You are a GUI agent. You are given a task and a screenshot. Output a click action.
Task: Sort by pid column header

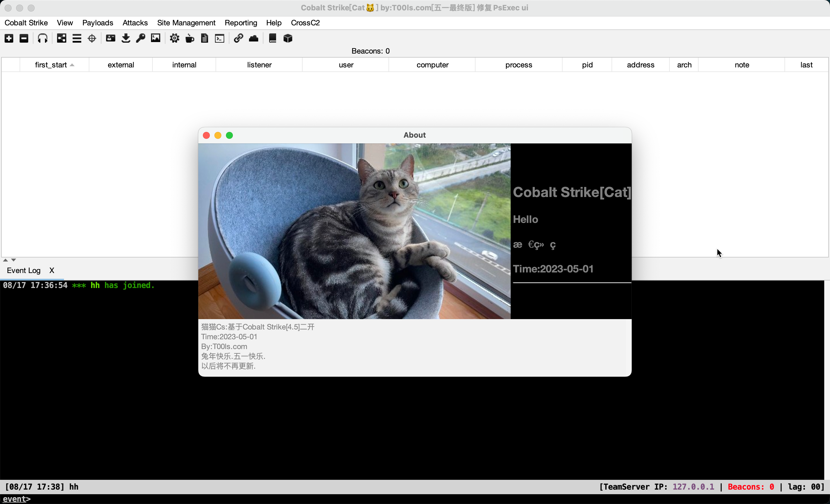tap(587, 65)
